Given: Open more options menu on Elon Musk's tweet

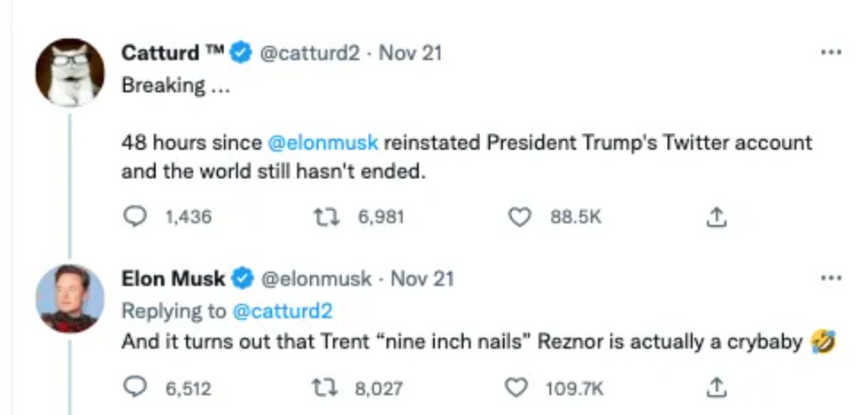Looking at the screenshot, I should (830, 278).
